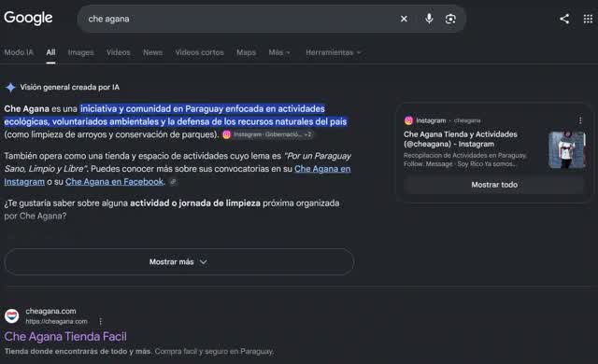Expand the AI overview with Mostrar más
The width and height of the screenshot is (598, 364).
point(178,262)
